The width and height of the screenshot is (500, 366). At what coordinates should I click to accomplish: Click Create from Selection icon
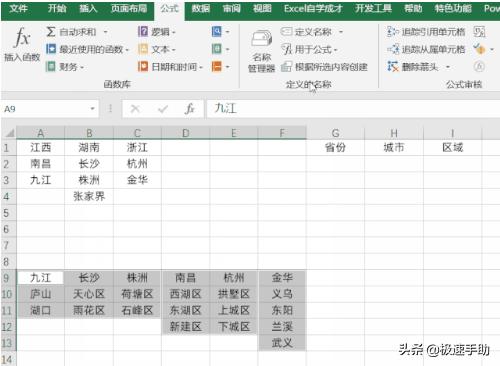286,67
